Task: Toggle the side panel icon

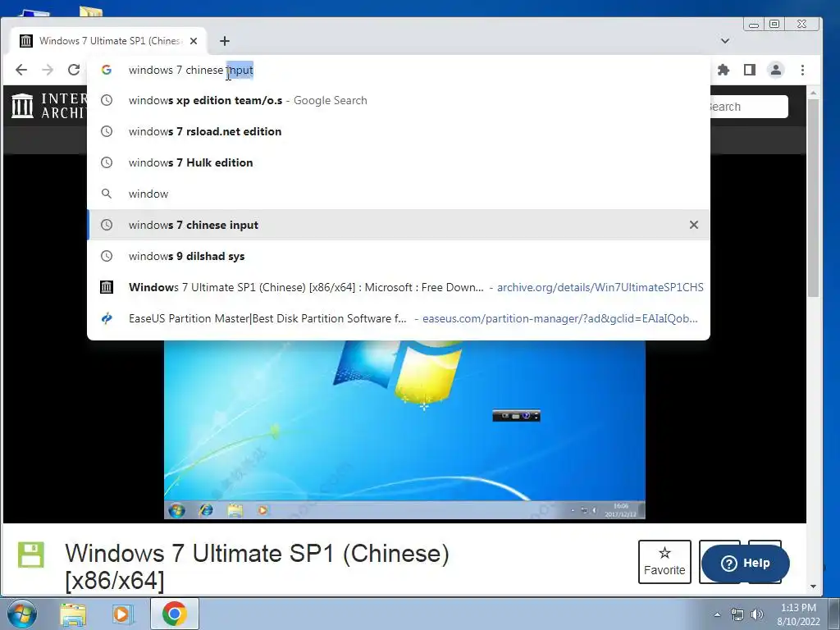Action: [750, 70]
